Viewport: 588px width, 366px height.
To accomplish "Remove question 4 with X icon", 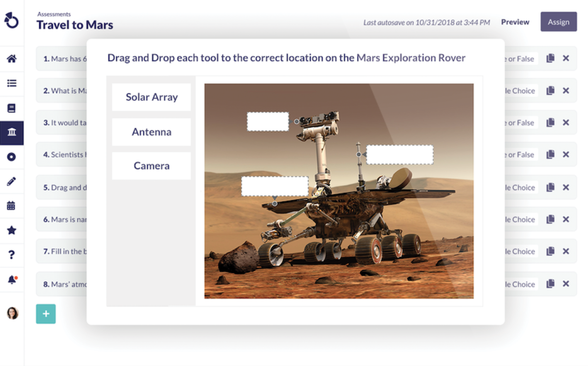I will coord(566,154).
